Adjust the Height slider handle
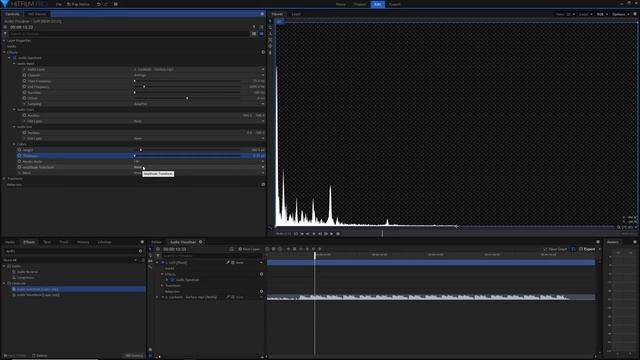 (x=141, y=150)
